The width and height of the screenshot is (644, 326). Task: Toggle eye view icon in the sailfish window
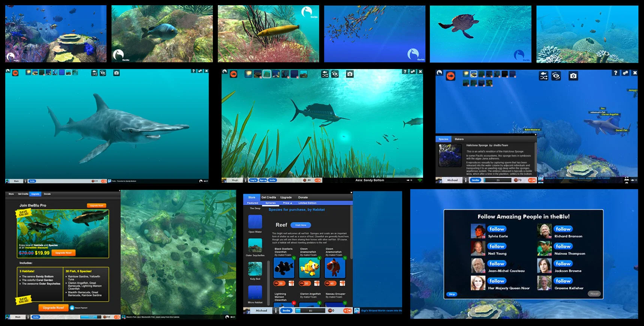point(335,74)
